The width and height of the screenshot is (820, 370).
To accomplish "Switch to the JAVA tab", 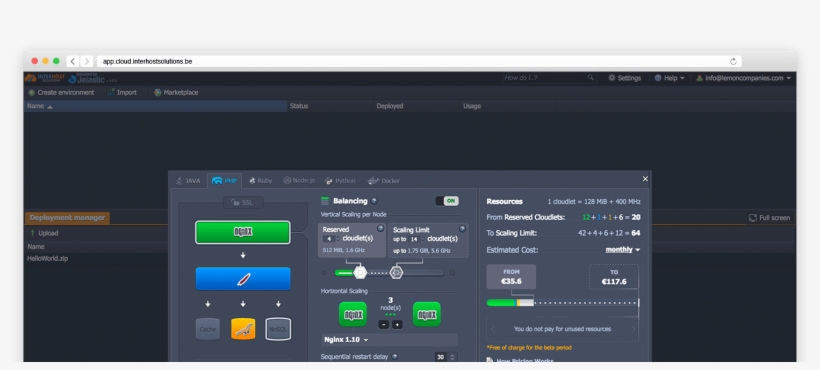I will click(x=188, y=181).
